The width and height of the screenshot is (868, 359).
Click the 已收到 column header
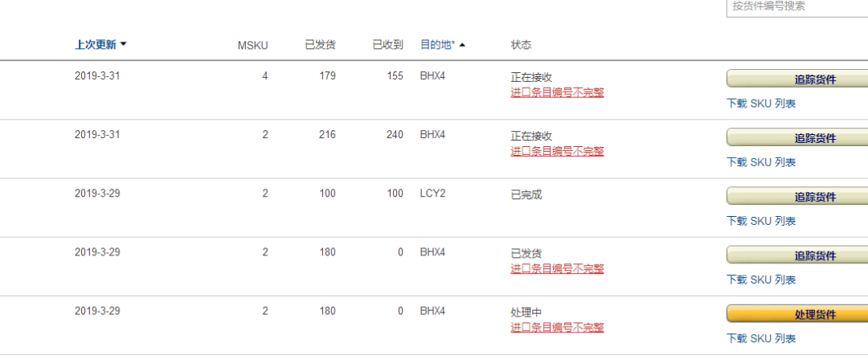point(387,45)
